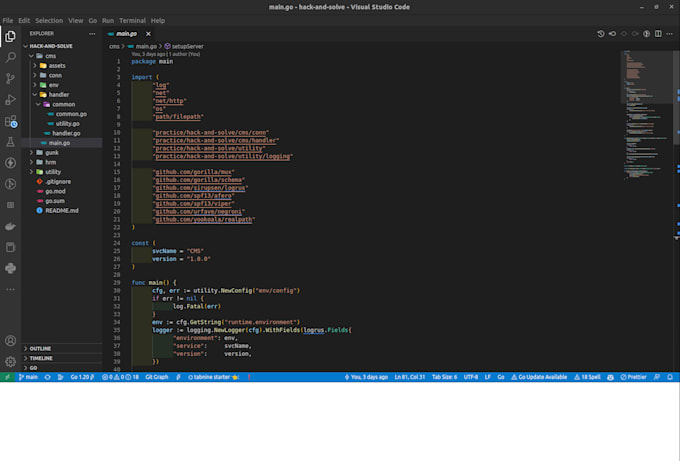The width and height of the screenshot is (680, 461).
Task: Open the Edit menu
Action: pos(24,20)
